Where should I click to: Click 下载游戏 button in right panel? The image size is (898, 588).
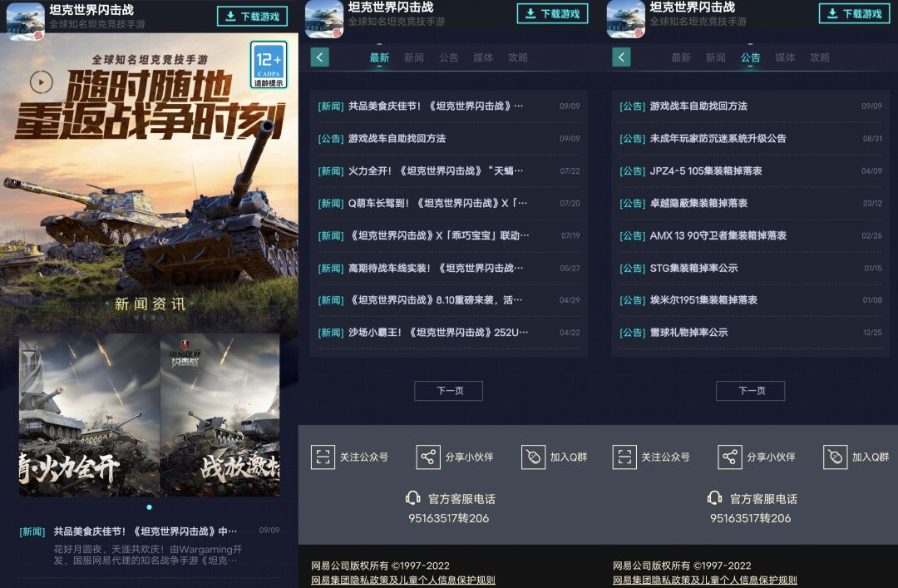tap(855, 13)
